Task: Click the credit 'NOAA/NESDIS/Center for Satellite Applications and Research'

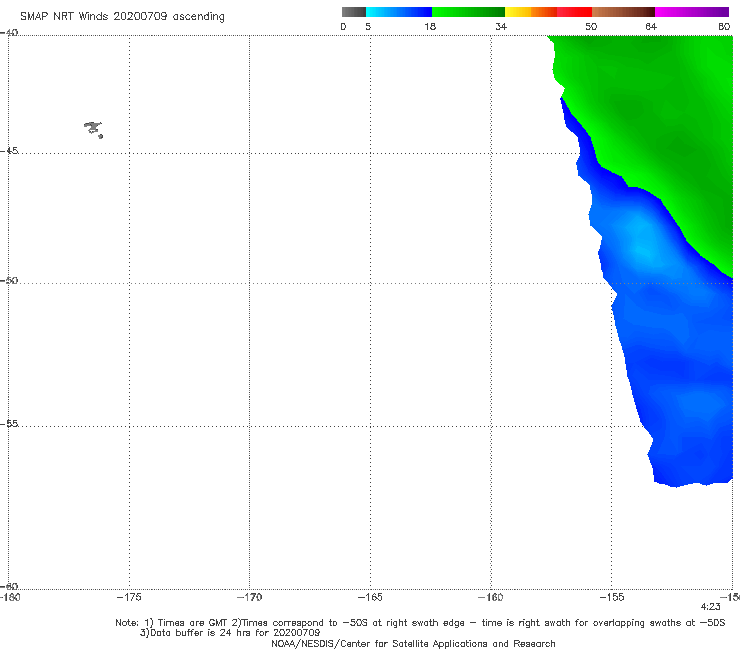Action: point(413,643)
